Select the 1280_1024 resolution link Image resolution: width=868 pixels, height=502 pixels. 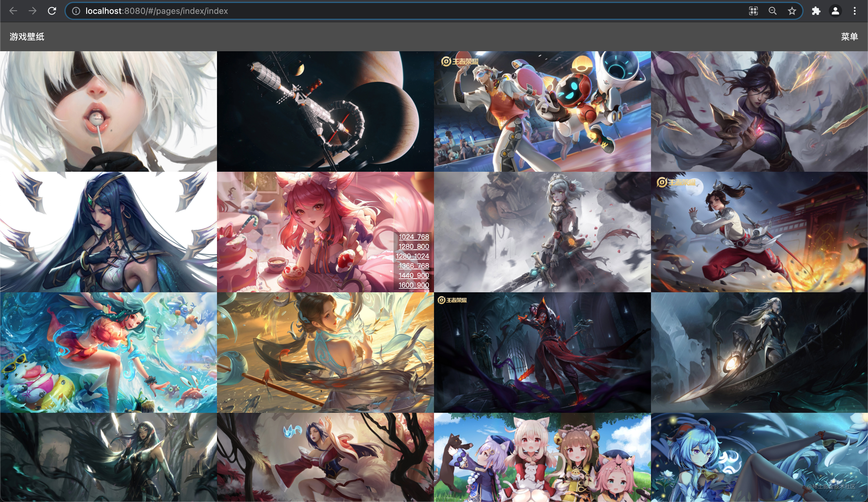[412, 256]
